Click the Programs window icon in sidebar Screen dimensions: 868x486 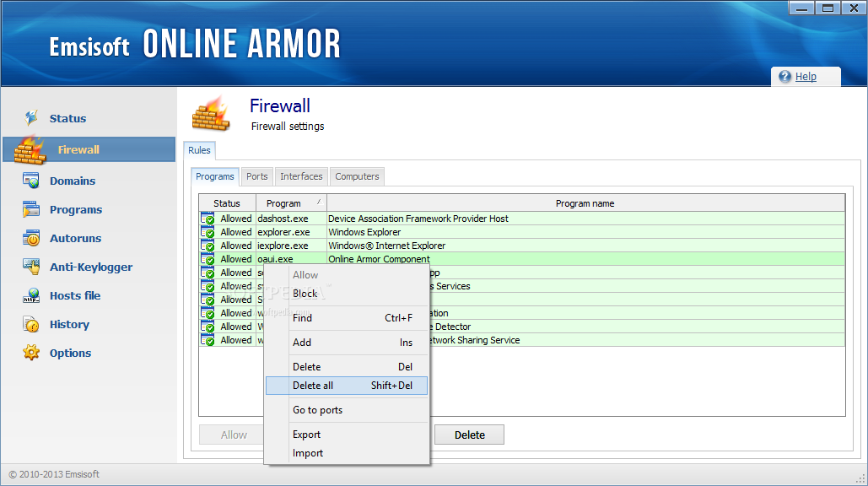tap(31, 209)
